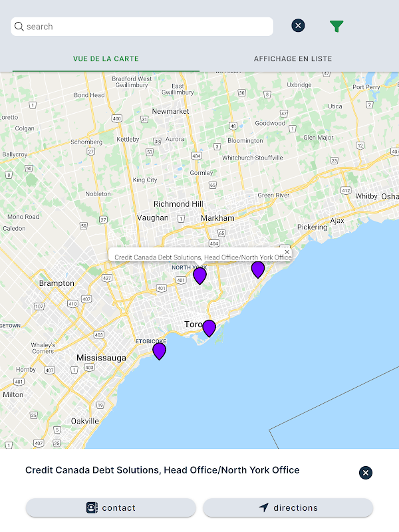Click Kettleby label on the map
Screen dimensions: 399x532
click(128, 140)
